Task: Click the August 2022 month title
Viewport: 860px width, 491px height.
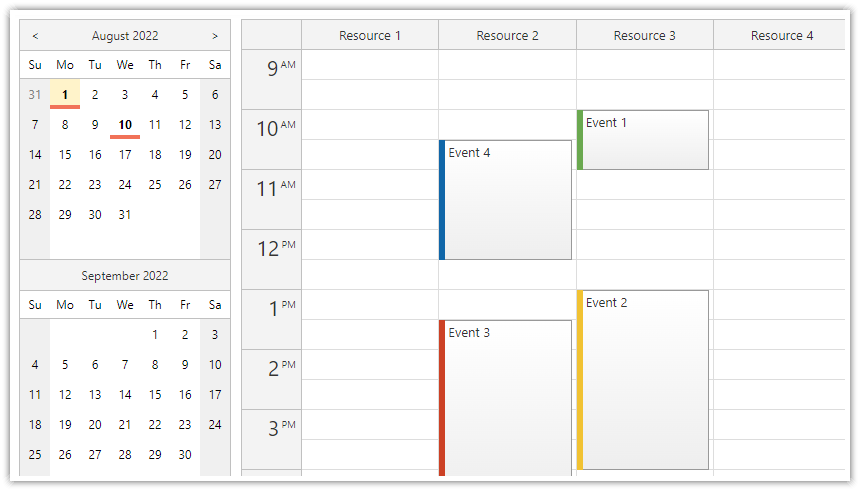Action: click(125, 36)
